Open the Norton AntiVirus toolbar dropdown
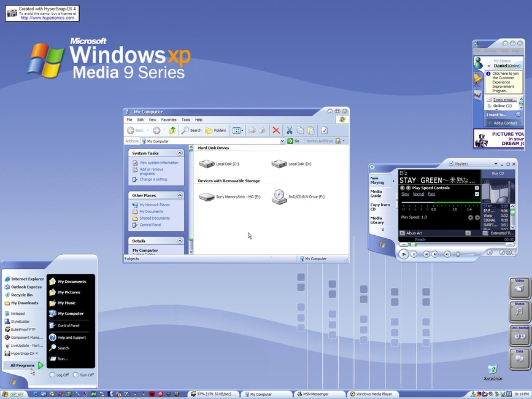The width and height of the screenshot is (532, 399). [x=344, y=141]
